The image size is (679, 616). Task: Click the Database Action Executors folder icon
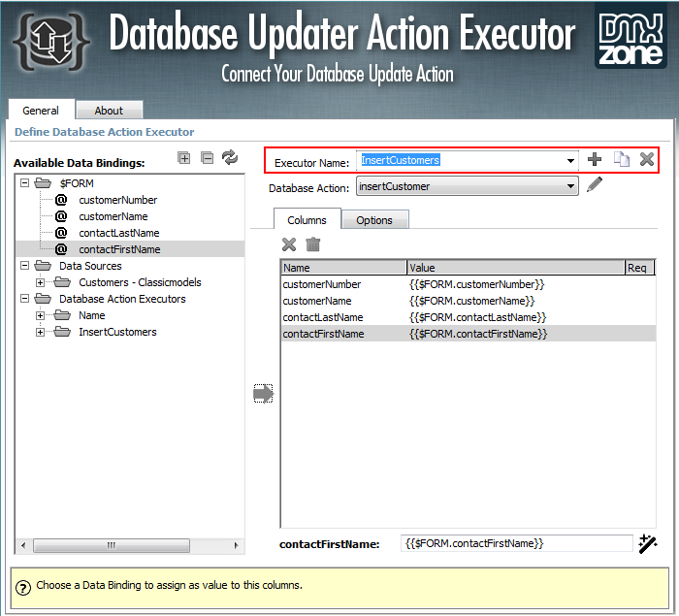tap(43, 299)
